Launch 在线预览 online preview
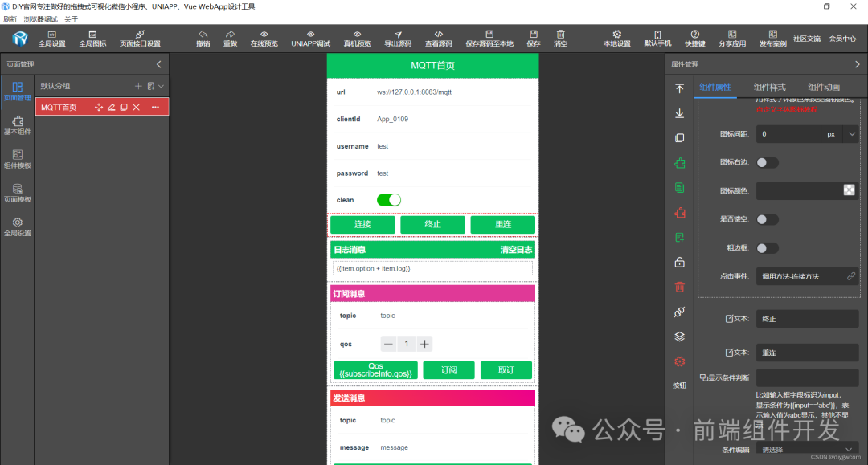This screenshot has height=465, width=868. [x=264, y=39]
